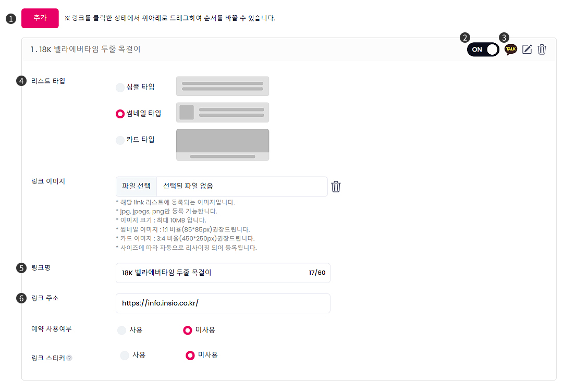Delete the link using header trash icon
Image resolution: width=563 pixels, height=392 pixels.
point(542,50)
